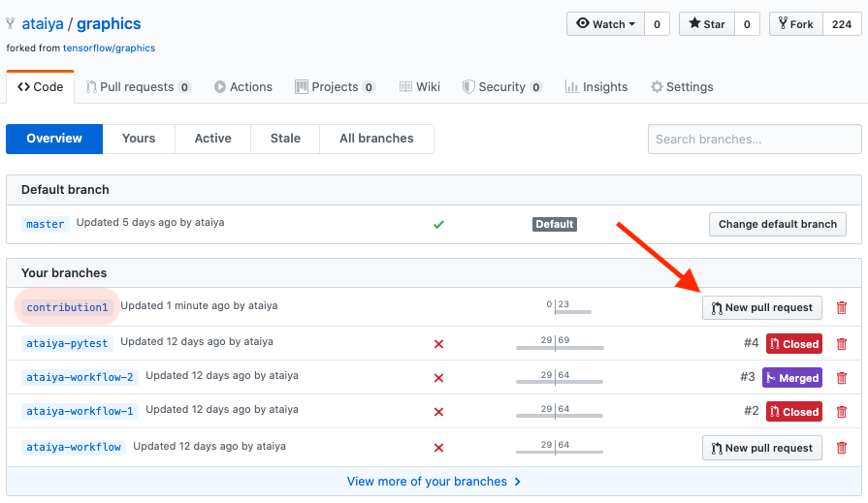Focus the Search branches field
Viewport: 868px width, 503px height.
(755, 139)
